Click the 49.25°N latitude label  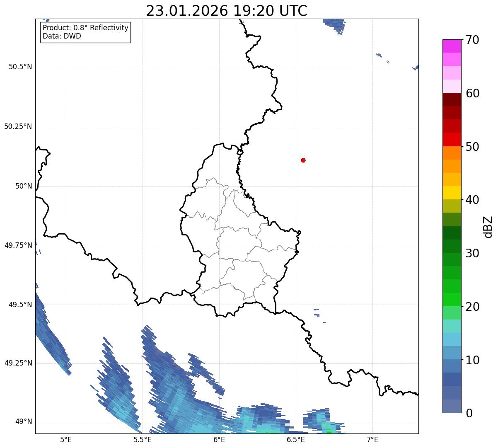pos(18,363)
